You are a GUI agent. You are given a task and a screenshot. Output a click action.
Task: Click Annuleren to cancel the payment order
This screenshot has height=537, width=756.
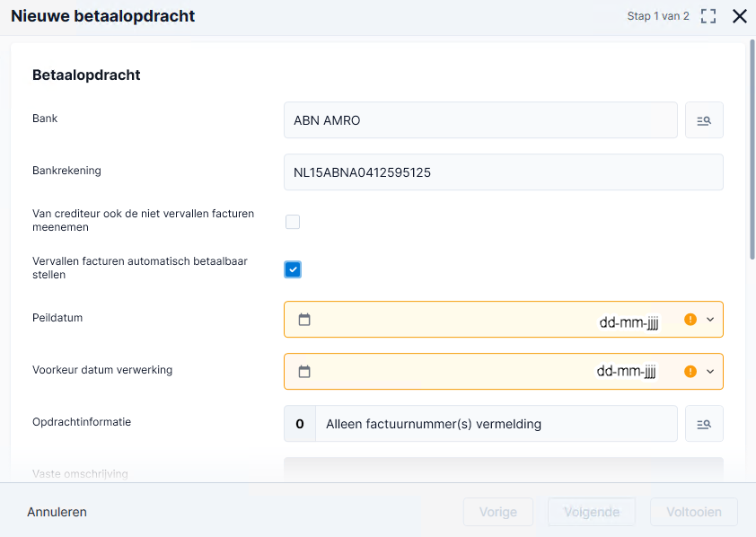tap(57, 512)
